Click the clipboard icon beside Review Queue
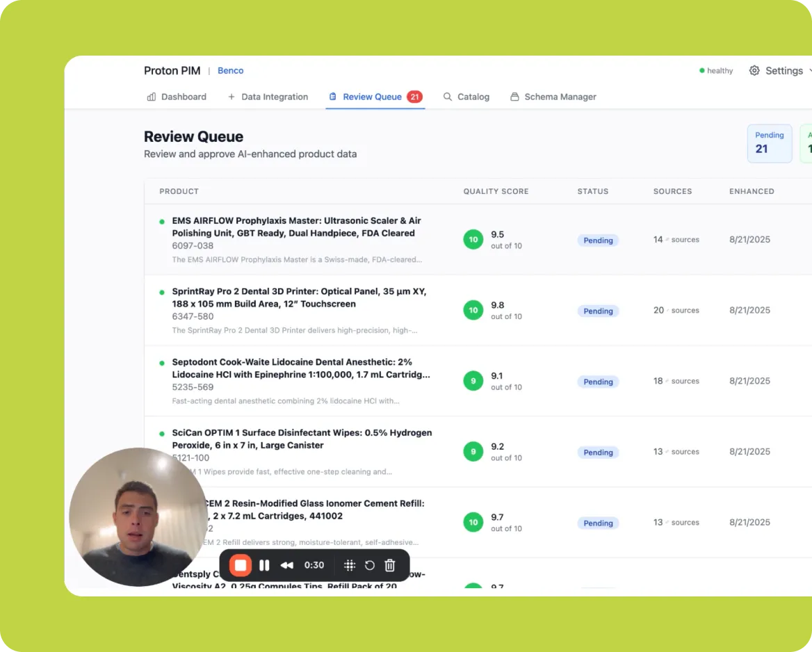812x652 pixels. pyautogui.click(x=333, y=97)
